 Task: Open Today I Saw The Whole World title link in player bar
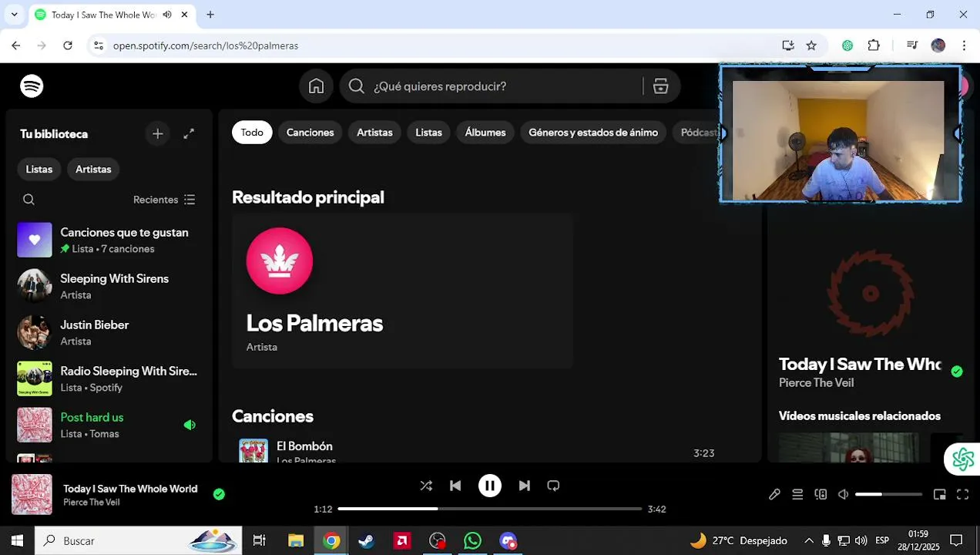click(x=130, y=489)
